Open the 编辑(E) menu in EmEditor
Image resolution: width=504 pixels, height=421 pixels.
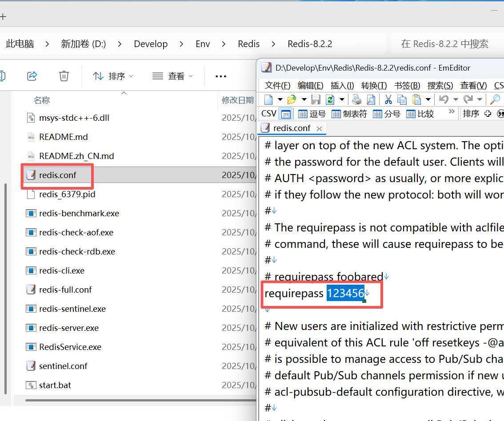click(311, 85)
